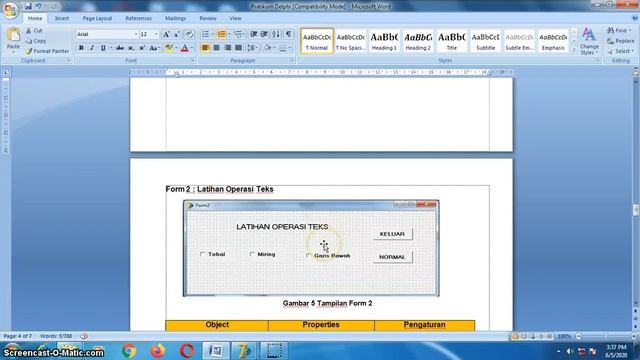Check proofing errors icon in status bar
Screen dimensions: 640x360
[x=84, y=336]
